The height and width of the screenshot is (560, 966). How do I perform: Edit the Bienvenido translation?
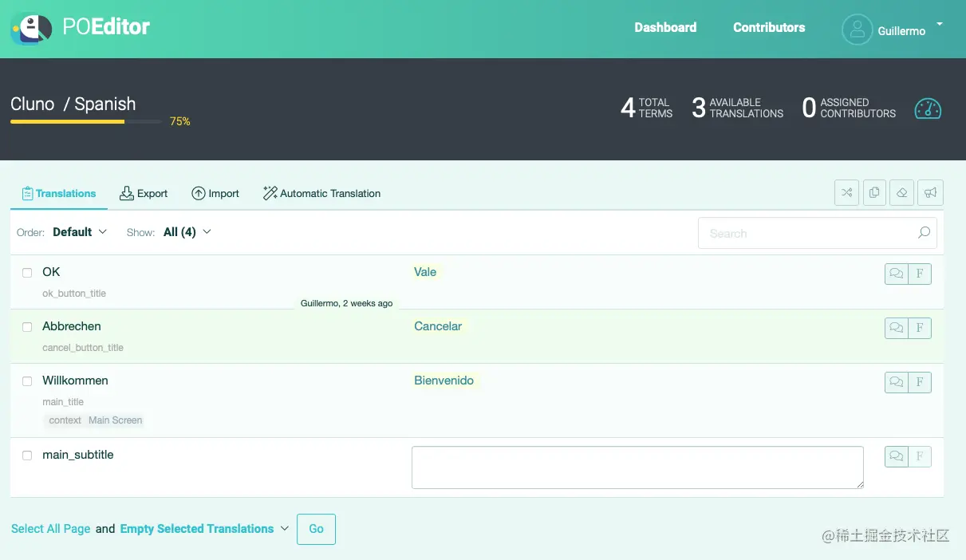pyautogui.click(x=444, y=381)
